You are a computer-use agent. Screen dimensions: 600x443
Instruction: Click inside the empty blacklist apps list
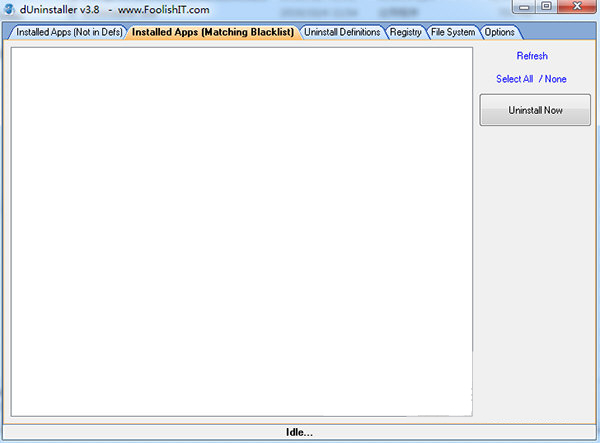tap(240, 230)
